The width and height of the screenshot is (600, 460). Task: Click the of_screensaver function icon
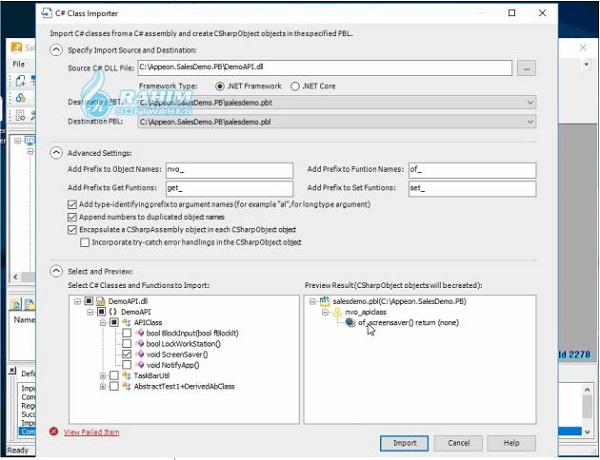pos(350,323)
